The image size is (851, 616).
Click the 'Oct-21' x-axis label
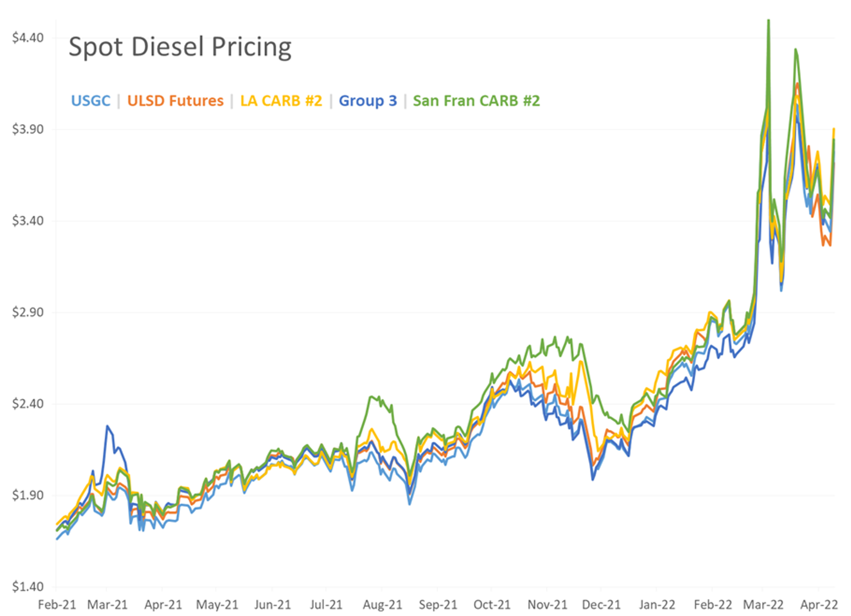coord(492,605)
